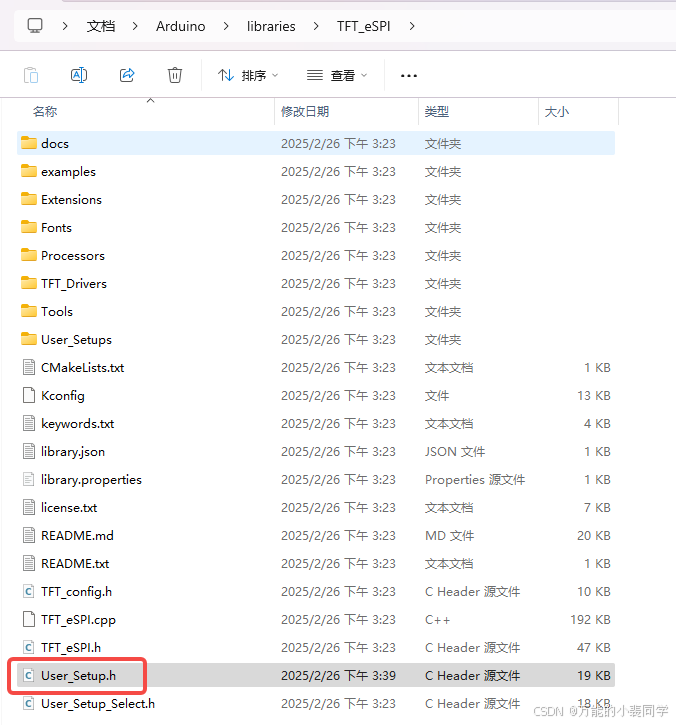Open the 排序 sort dropdown
Viewport: 676px width, 725px height.
(x=248, y=75)
